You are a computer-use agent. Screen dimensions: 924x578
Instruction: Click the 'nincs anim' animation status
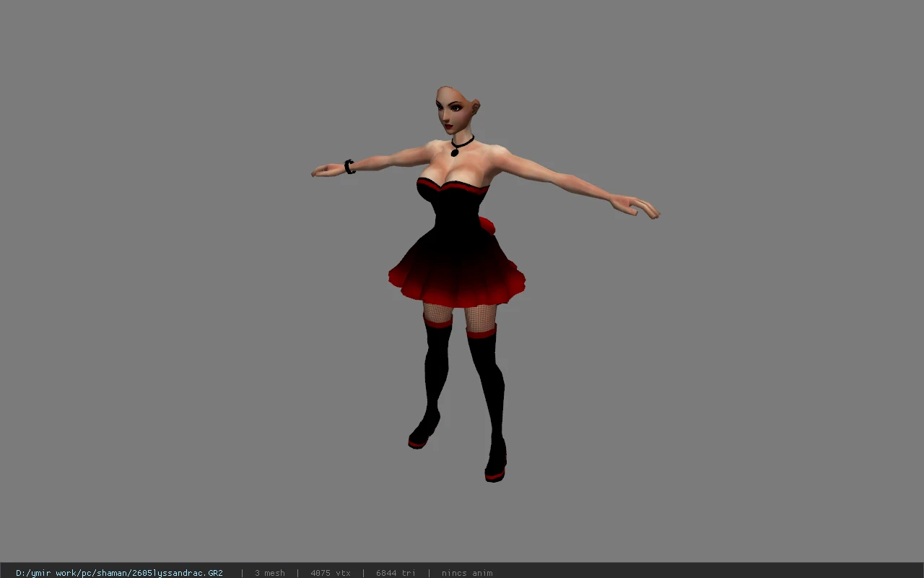tap(467, 573)
